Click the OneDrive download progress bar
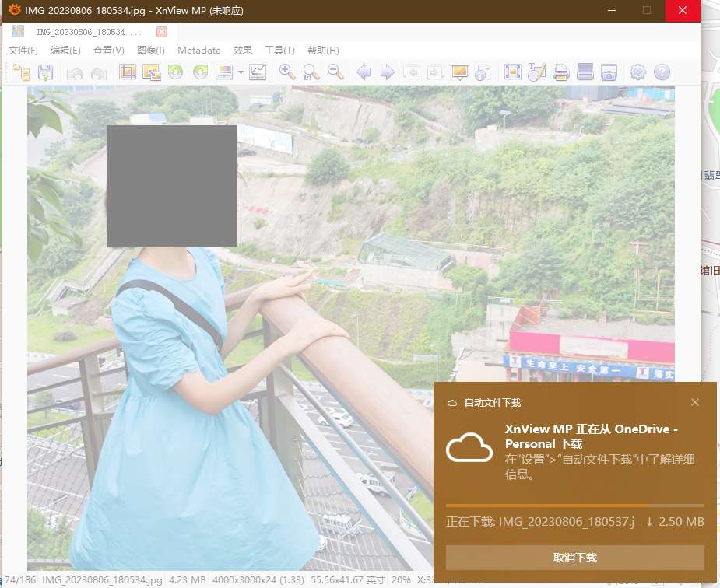 (575, 506)
